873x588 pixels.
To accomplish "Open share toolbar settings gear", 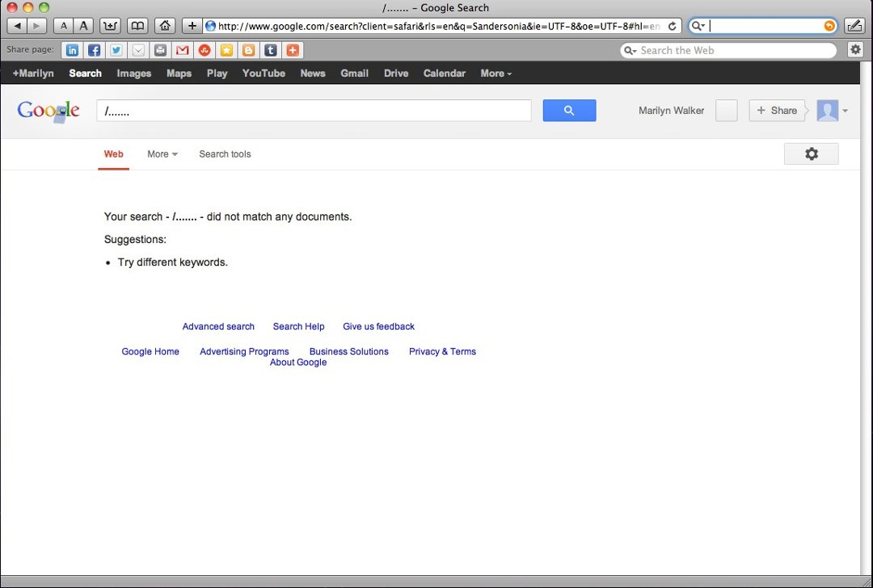I will click(x=855, y=49).
